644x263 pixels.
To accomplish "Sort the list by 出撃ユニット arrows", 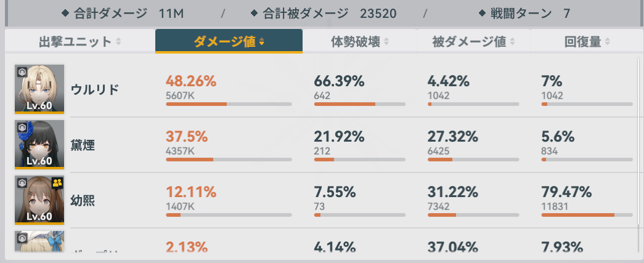I will click(118, 42).
